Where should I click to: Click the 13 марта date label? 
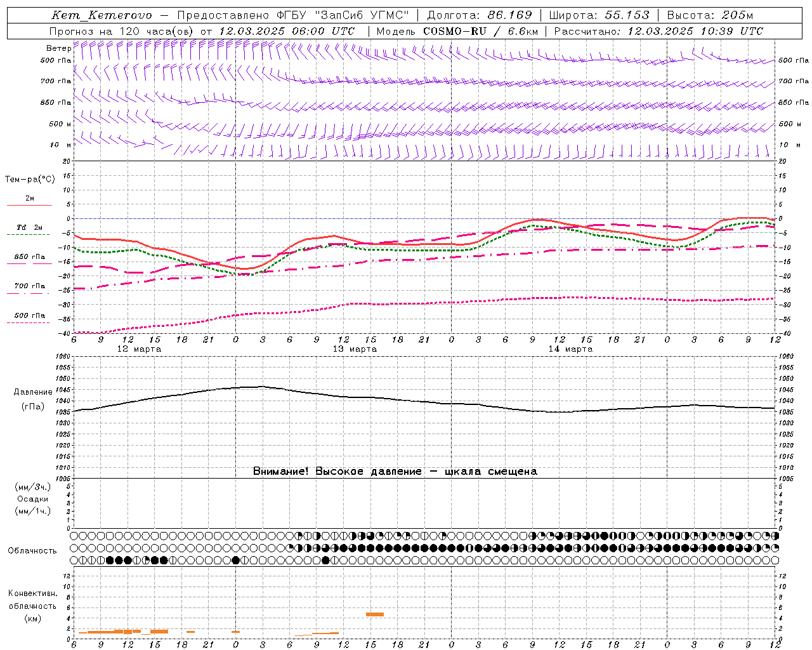(355, 349)
